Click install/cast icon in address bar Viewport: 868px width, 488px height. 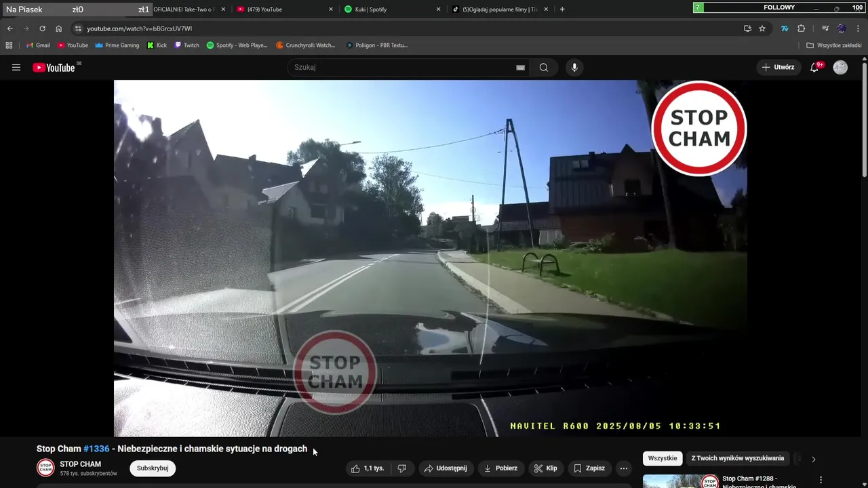click(x=747, y=28)
